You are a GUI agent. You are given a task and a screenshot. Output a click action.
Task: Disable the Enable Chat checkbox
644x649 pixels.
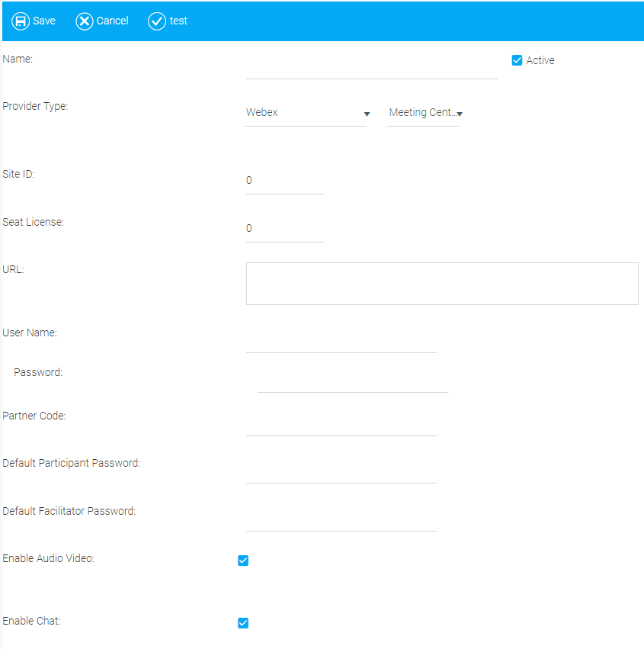pyautogui.click(x=243, y=623)
